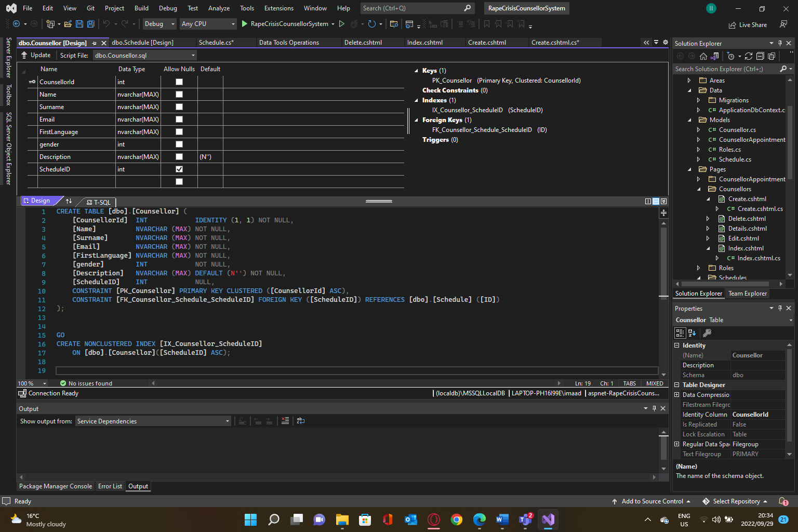Start debugging with the green play button
798x532 pixels.
(245, 24)
